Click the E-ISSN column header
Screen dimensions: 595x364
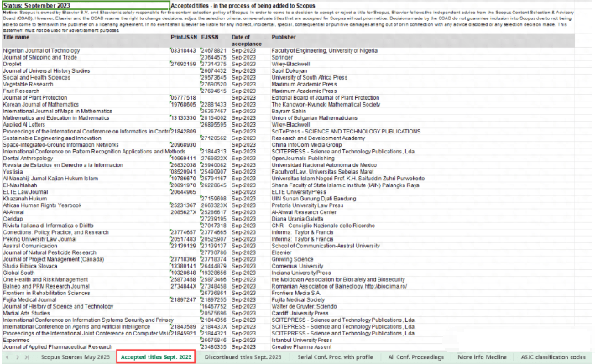(210, 37)
